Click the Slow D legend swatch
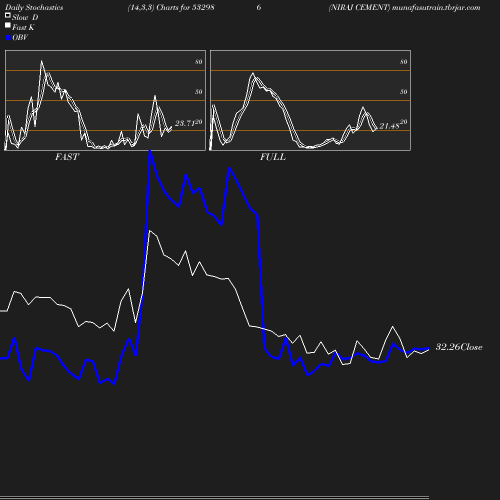Image resolution: width=500 pixels, height=500 pixels. (x=8, y=15)
